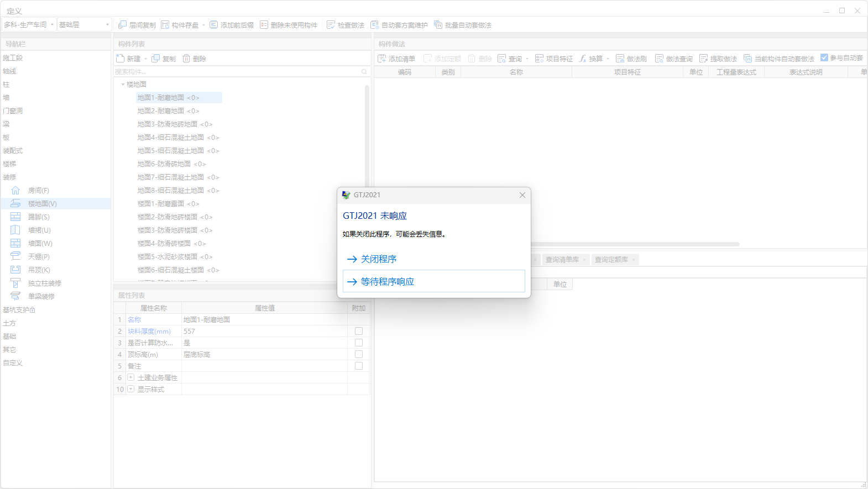Click the 层间复制 toolbar icon
Viewport: 868px width, 489px height.
click(123, 25)
